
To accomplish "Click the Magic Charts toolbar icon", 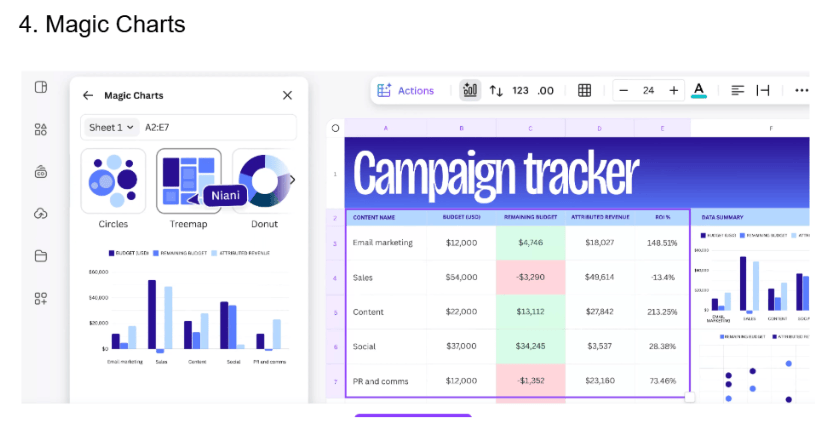I will (x=470, y=90).
